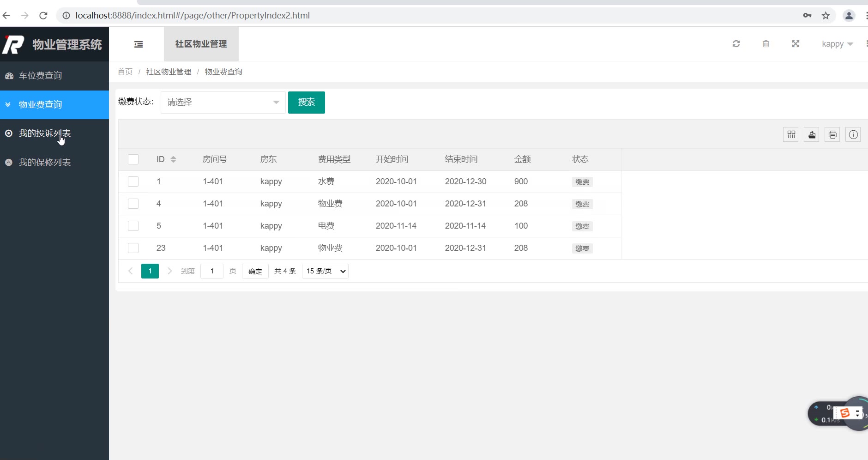The width and height of the screenshot is (868, 460).
Task: Click the 社区物业管理 breadcrumb link
Action: [x=169, y=72]
